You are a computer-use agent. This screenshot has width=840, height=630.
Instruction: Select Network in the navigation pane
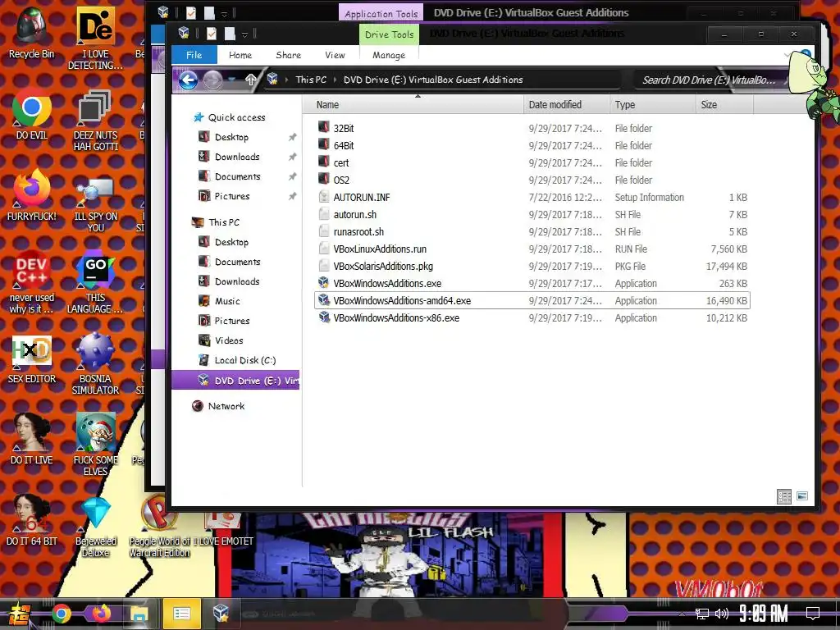pyautogui.click(x=226, y=406)
